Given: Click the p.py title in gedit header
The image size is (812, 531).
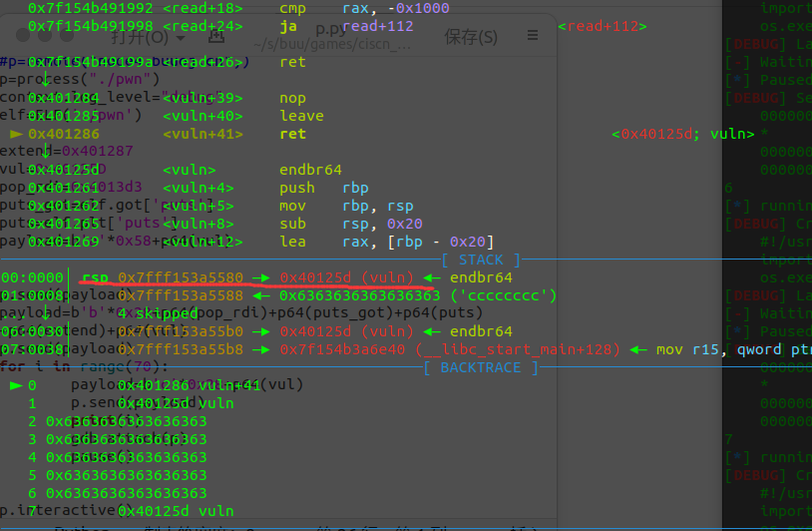Looking at the screenshot, I should (x=330, y=29).
